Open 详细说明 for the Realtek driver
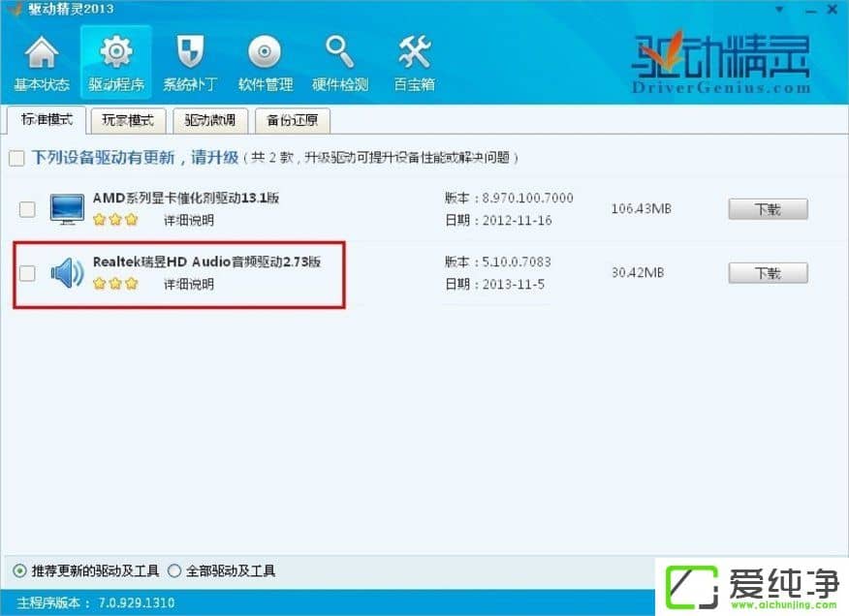 click(x=189, y=284)
